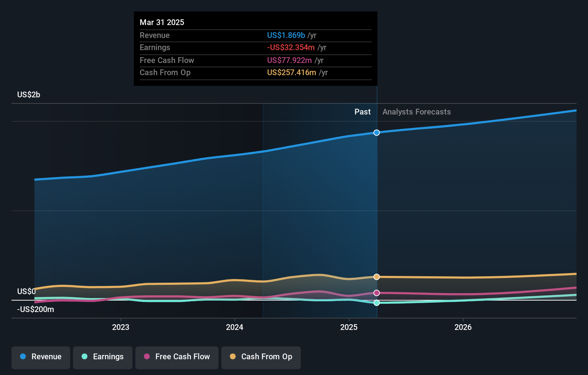Click the Cash From Op row label in tooltip
588x375 pixels.
[x=165, y=73]
